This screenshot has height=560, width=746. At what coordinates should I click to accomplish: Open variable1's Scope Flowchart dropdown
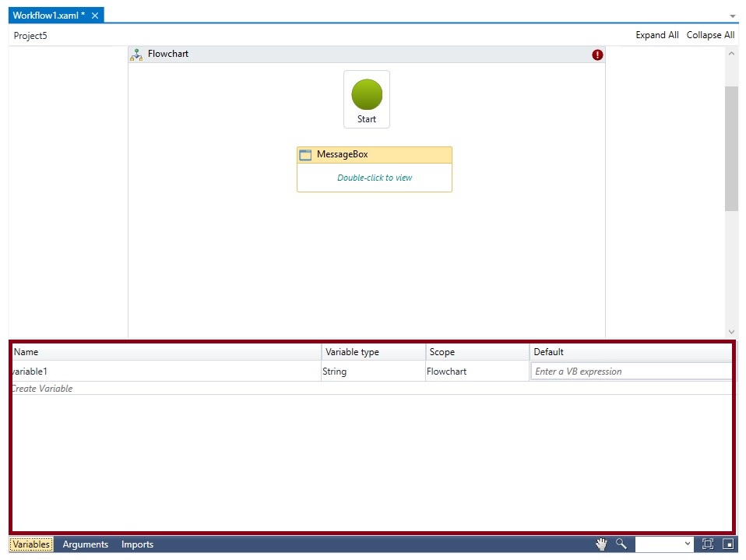pos(477,372)
